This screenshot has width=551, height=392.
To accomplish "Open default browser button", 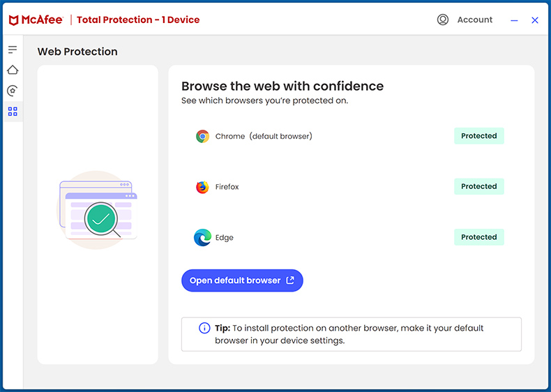I will point(242,280).
